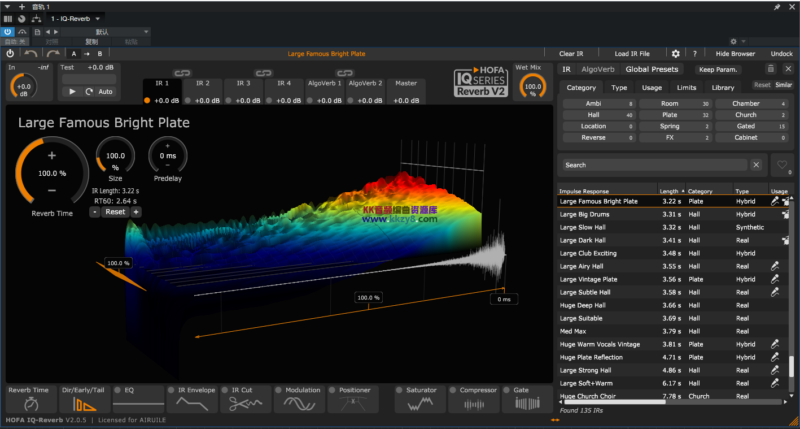
Task: Click the favorites heart icon
Action: coord(782,164)
